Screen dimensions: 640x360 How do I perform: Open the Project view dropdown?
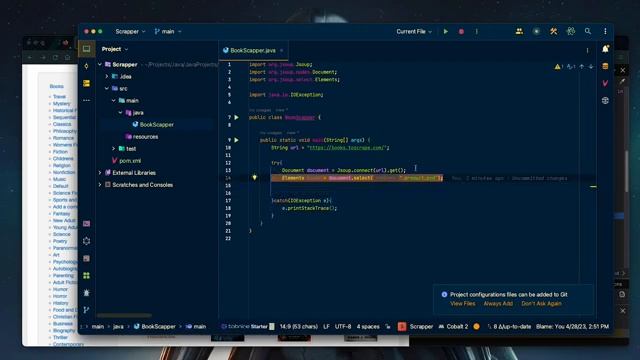click(x=115, y=49)
